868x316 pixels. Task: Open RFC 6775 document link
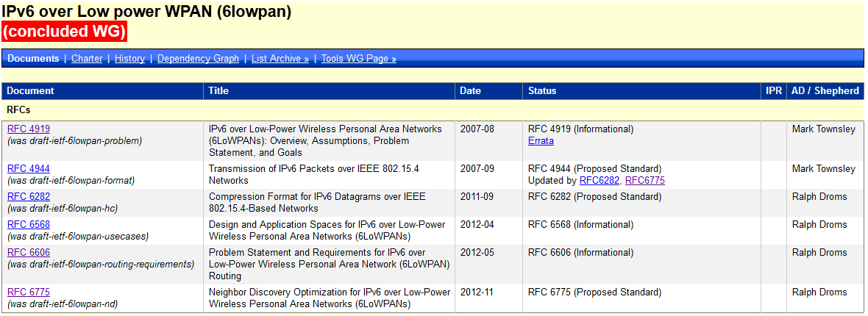coord(29,292)
